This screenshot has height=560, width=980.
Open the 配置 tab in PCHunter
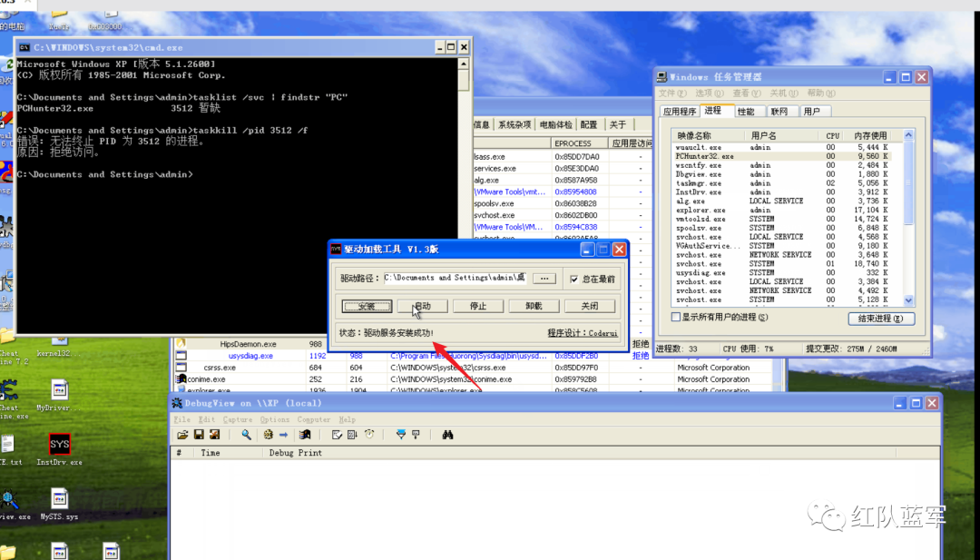coord(589,124)
